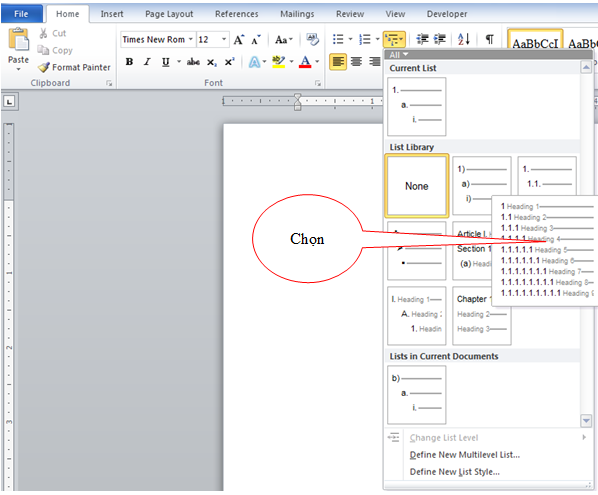Select the Current List 1. a. i. thumbnail

point(416,106)
